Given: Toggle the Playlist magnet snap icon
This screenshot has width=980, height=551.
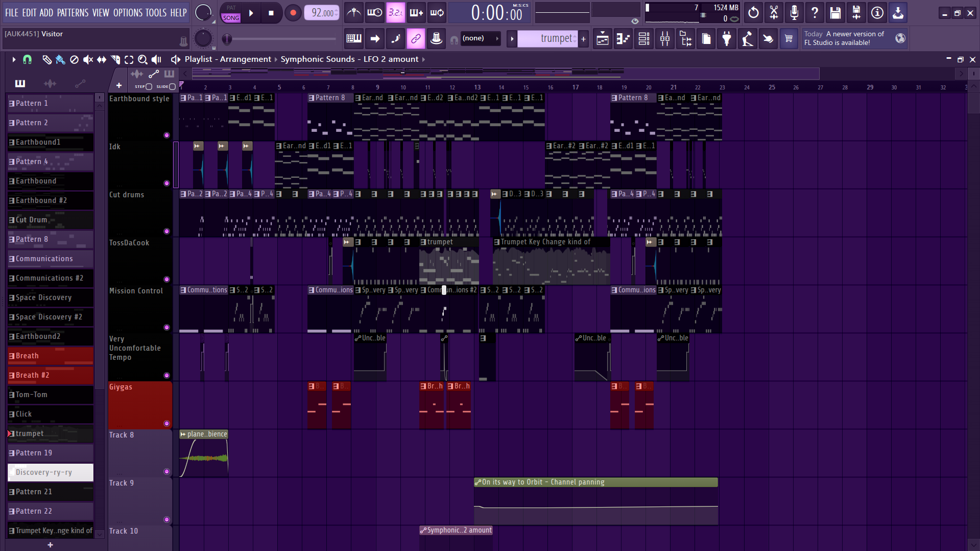Looking at the screenshot, I should (27, 60).
